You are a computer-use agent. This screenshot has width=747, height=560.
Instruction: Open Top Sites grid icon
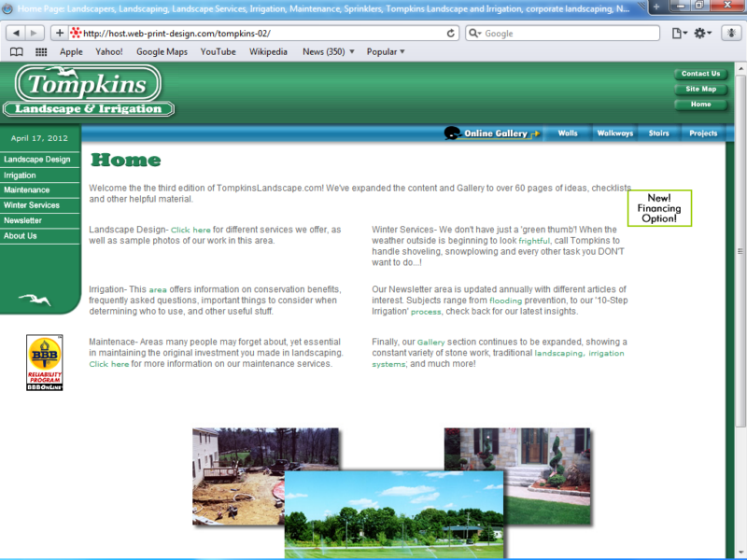point(41,52)
